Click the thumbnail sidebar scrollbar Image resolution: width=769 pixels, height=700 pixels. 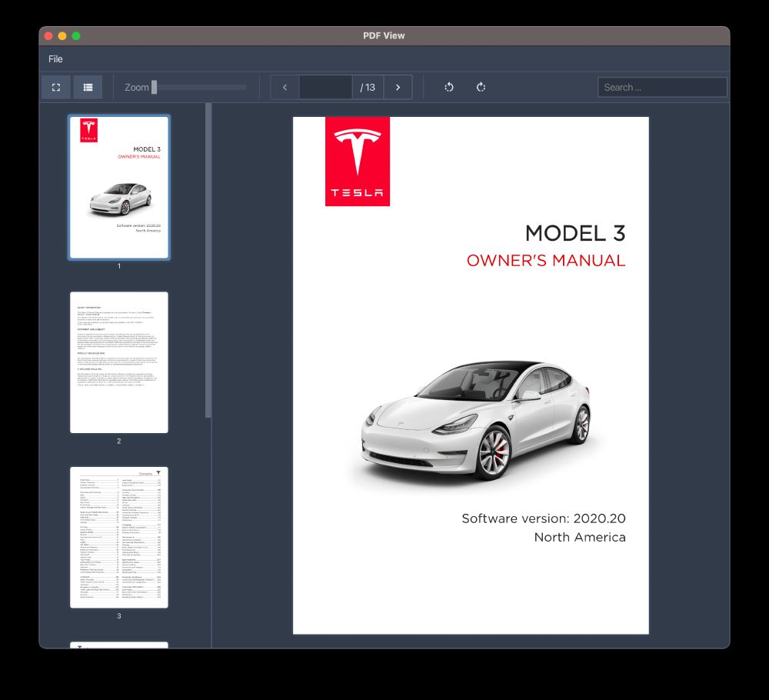point(208,261)
